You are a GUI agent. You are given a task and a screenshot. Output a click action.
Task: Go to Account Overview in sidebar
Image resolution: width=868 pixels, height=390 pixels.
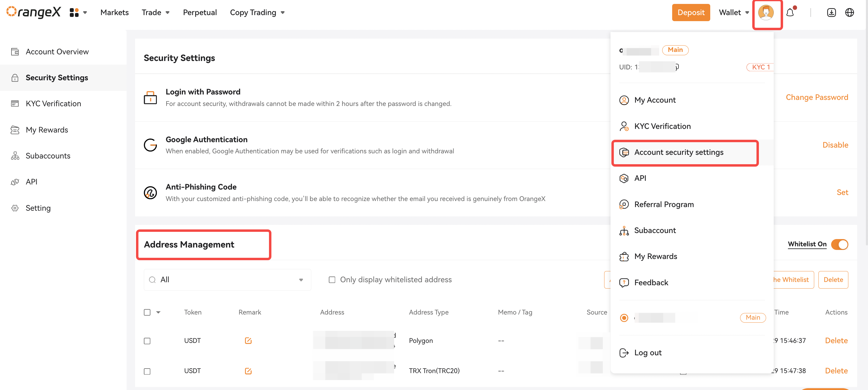pyautogui.click(x=57, y=52)
